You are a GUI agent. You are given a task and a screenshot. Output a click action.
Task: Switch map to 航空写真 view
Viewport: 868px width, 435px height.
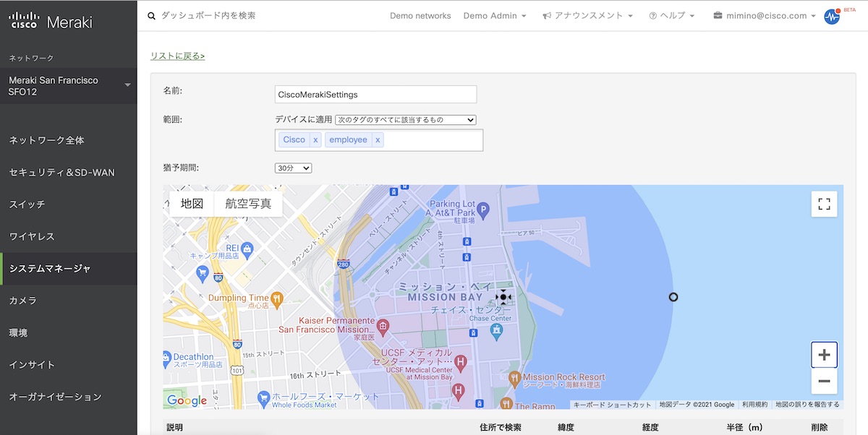tap(248, 204)
